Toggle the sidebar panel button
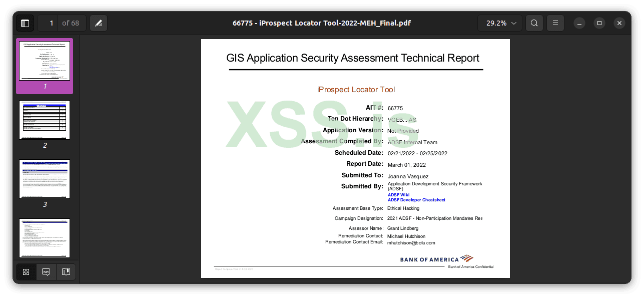This screenshot has height=298, width=644. (x=25, y=23)
